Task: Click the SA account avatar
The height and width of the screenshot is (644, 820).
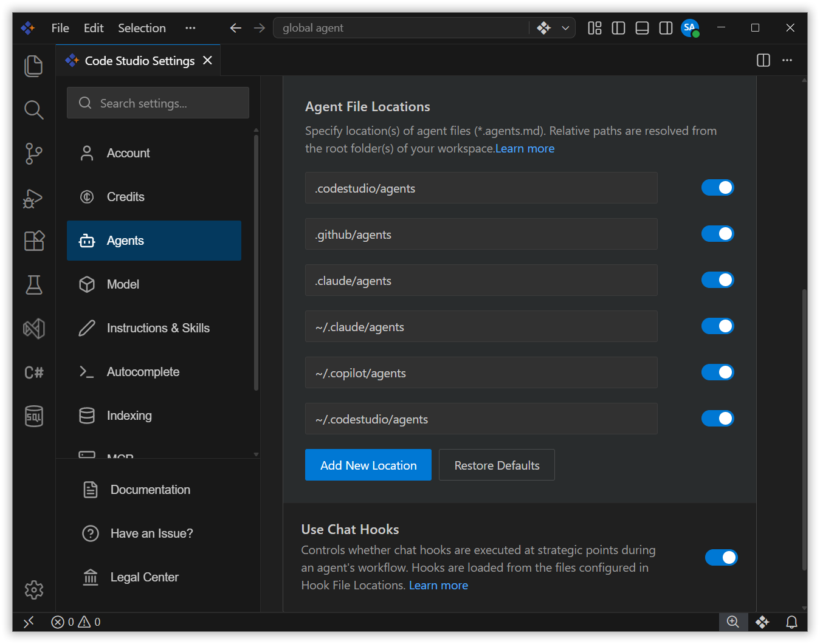Action: click(690, 28)
